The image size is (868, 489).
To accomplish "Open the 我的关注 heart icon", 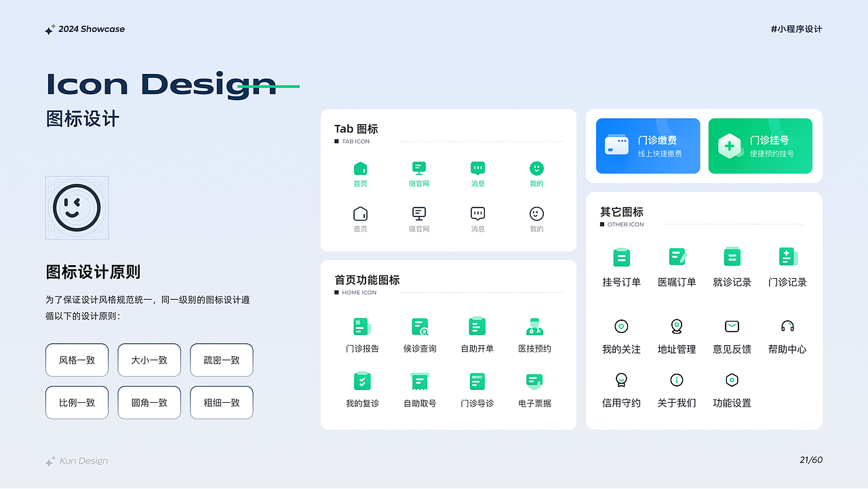I will pos(621,326).
